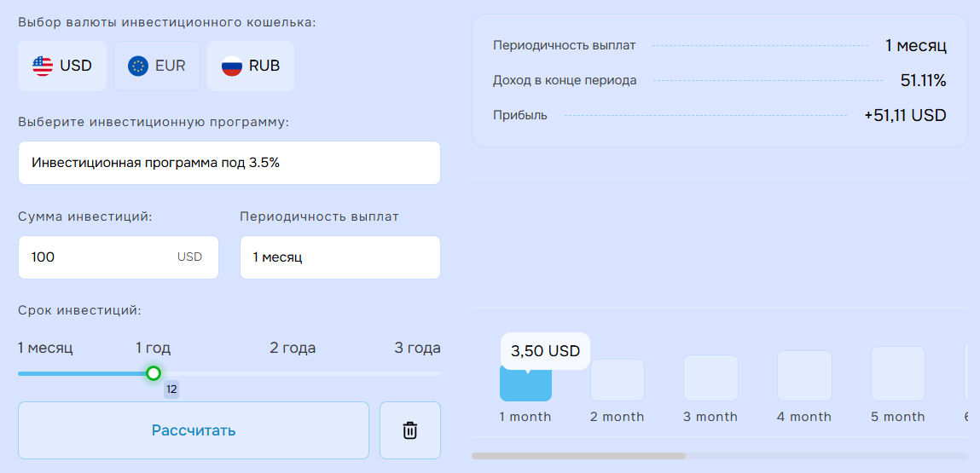
Task: Select USD wallet currency
Action: tap(62, 66)
